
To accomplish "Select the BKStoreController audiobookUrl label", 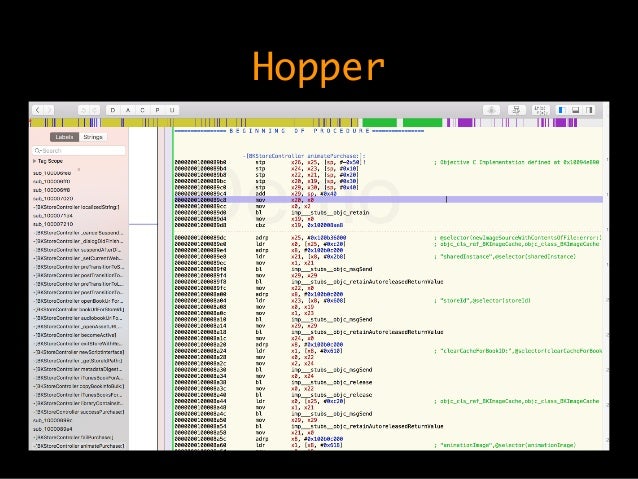I will (79, 318).
